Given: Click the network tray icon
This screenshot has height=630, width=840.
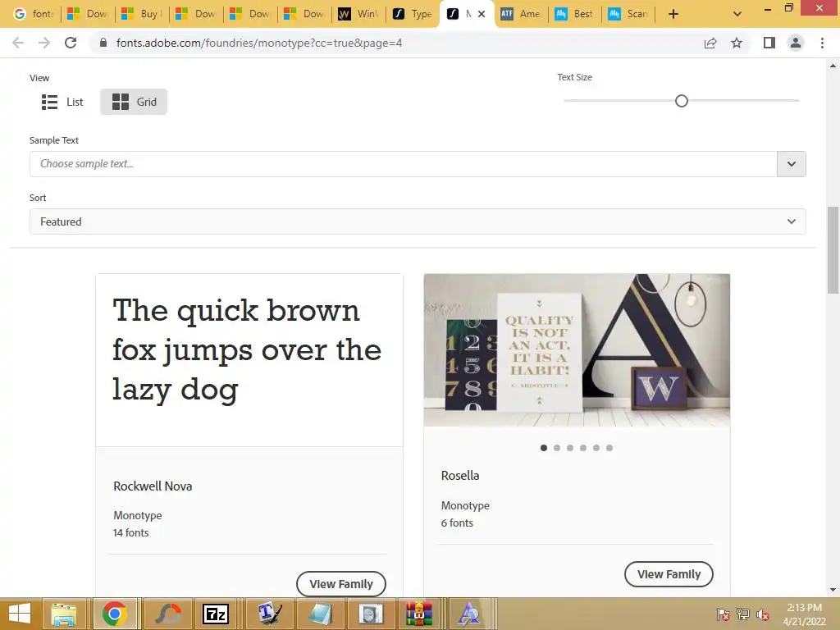Looking at the screenshot, I should pos(742,614).
